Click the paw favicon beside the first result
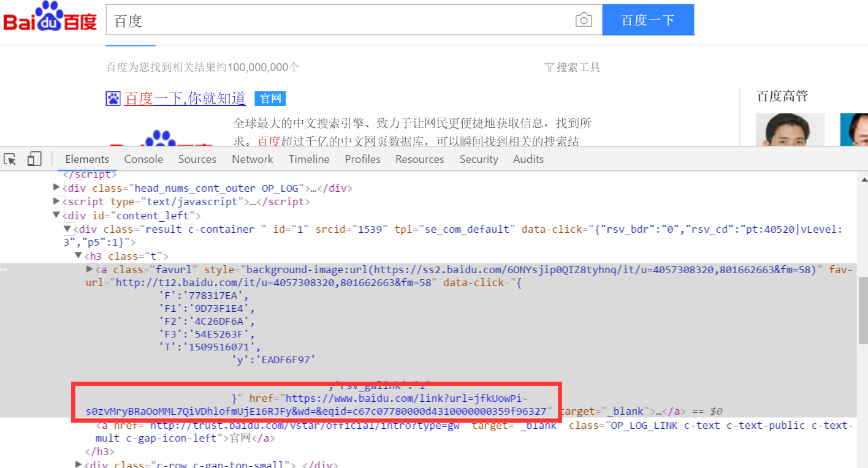Viewport: 868px width, 468px height. (113, 99)
